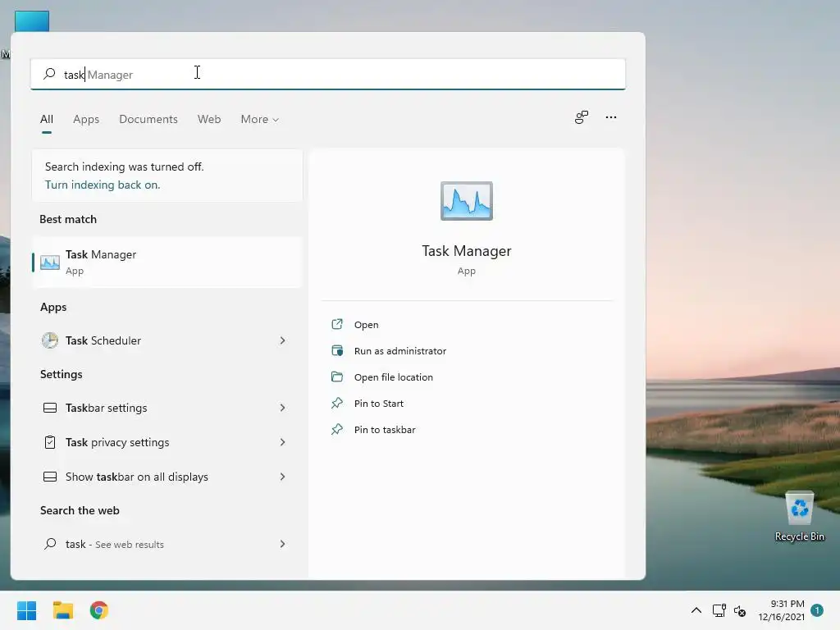Click the Pin to Start pin icon
This screenshot has height=630, width=840.
coord(337,403)
